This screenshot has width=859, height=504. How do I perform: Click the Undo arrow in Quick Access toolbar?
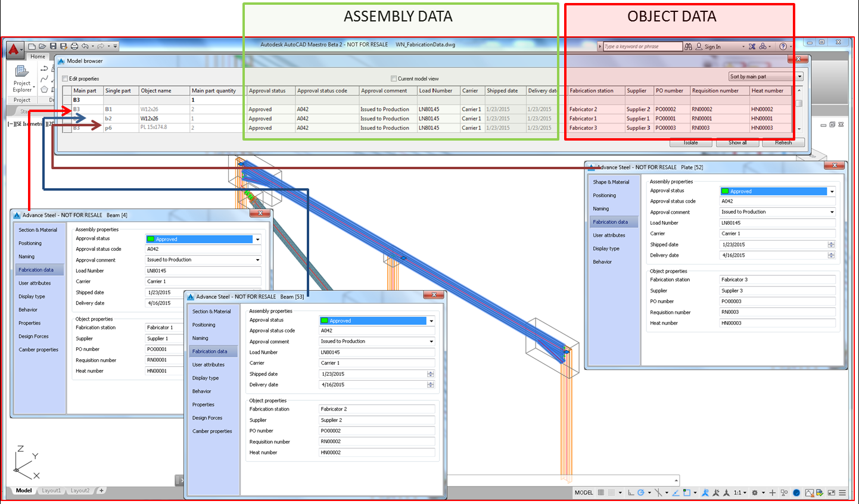pos(85,46)
